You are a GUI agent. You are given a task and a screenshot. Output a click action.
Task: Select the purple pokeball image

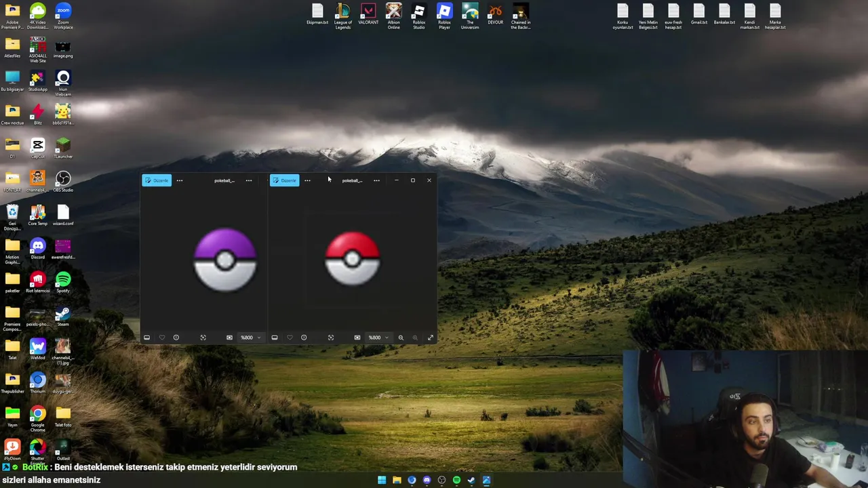(225, 260)
